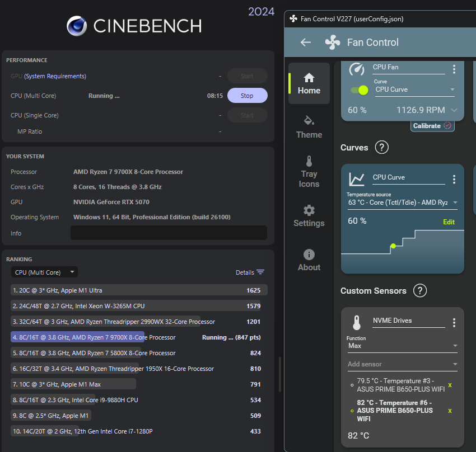
Task: Open the CPU Fan Curve dropdown
Action: [x=414, y=90]
